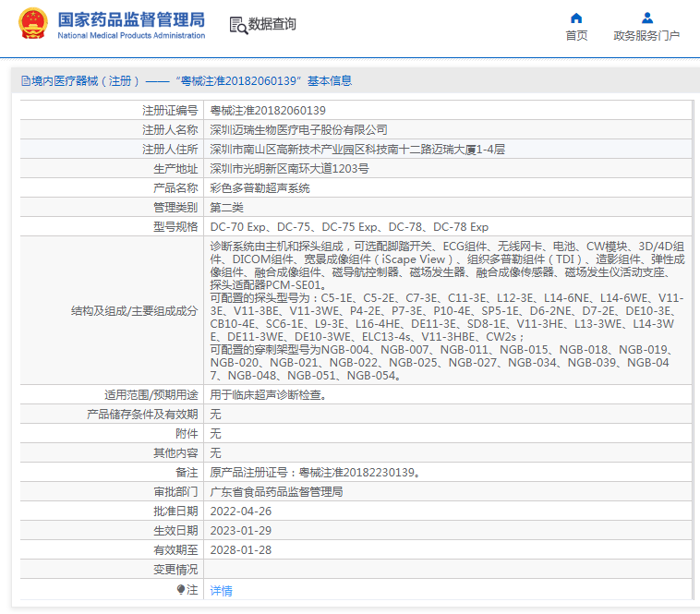
Task: Click the 生效日期 label
Action: [x=175, y=531]
